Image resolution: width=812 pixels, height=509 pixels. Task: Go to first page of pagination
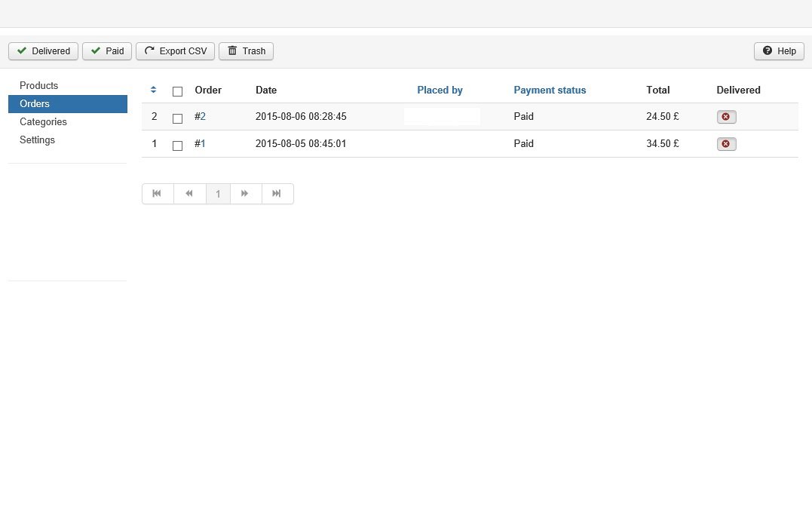[x=158, y=194]
